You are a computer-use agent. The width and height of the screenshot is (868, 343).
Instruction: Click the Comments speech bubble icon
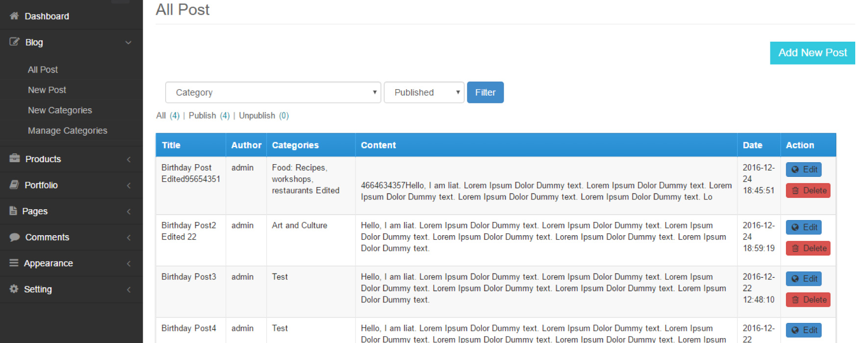pos(15,237)
